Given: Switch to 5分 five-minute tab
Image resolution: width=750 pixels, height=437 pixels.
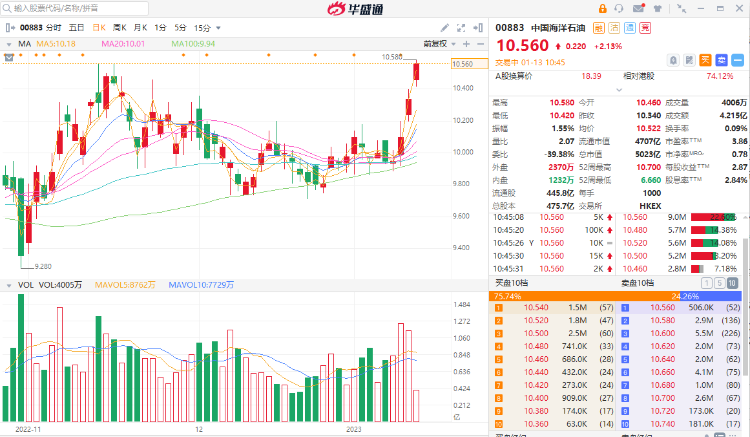Looking at the screenshot, I should click(180, 28).
